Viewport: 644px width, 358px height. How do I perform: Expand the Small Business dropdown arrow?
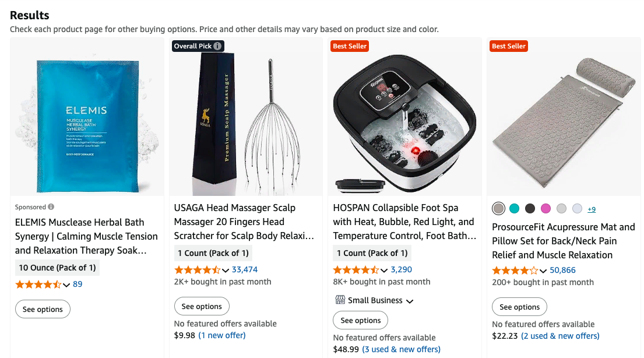coord(410,301)
